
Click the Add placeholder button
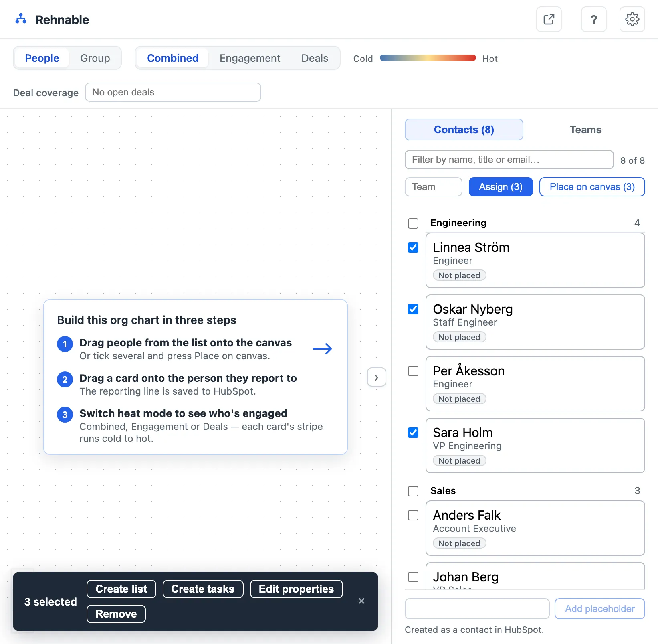click(x=600, y=609)
